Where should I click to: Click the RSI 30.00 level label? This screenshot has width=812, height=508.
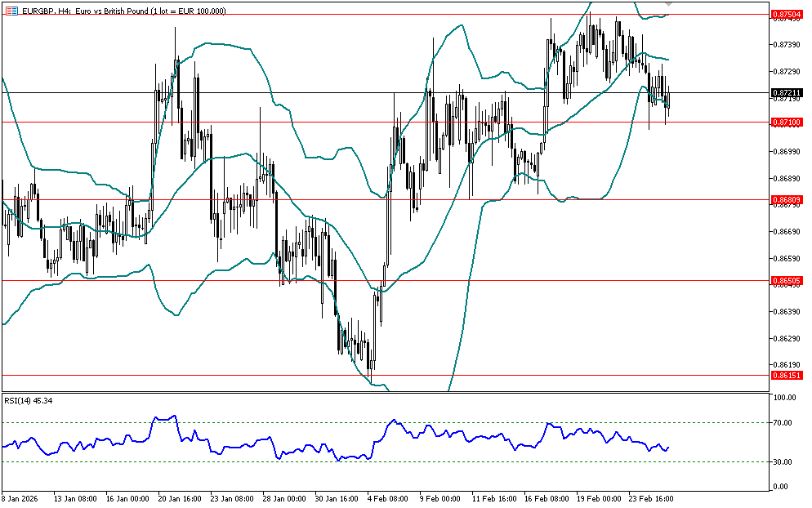tap(784, 462)
